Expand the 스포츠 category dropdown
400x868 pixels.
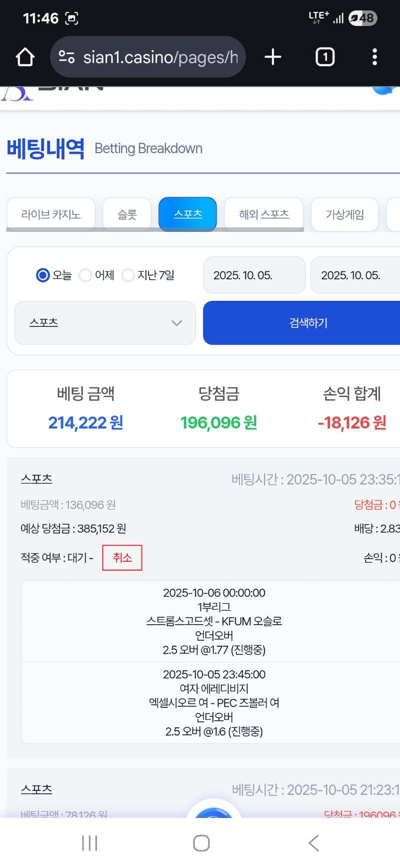click(x=105, y=323)
